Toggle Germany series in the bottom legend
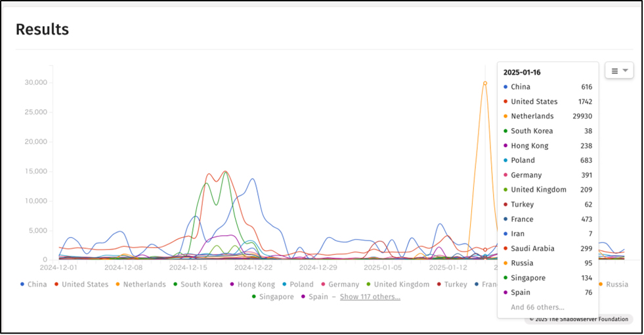This screenshot has width=644, height=335. [344, 284]
